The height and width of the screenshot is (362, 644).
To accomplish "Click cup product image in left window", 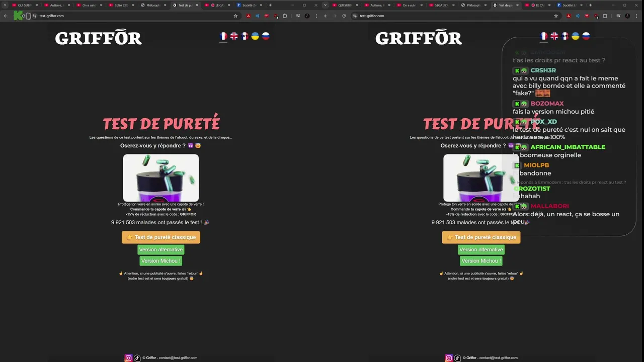I will click(161, 178).
